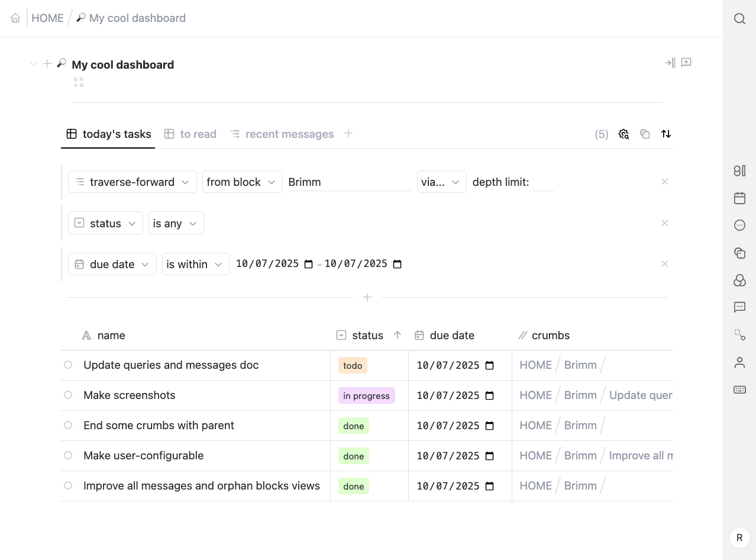Screen dimensions: 756x560
Task: Click the depth limit input field
Action: tap(543, 182)
